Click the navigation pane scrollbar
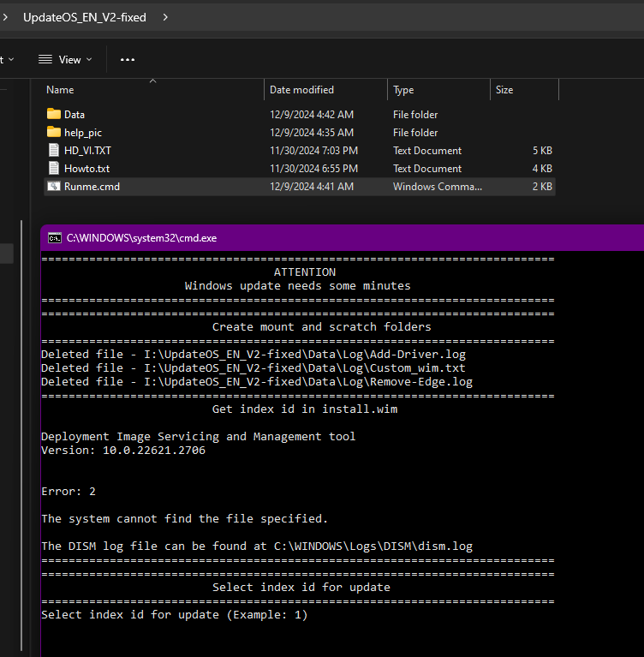 (x=21, y=436)
